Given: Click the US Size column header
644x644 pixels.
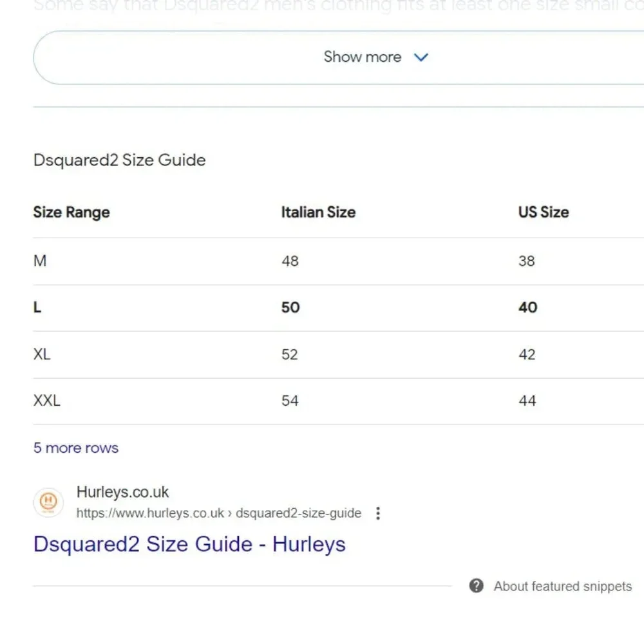Looking at the screenshot, I should (x=544, y=213).
